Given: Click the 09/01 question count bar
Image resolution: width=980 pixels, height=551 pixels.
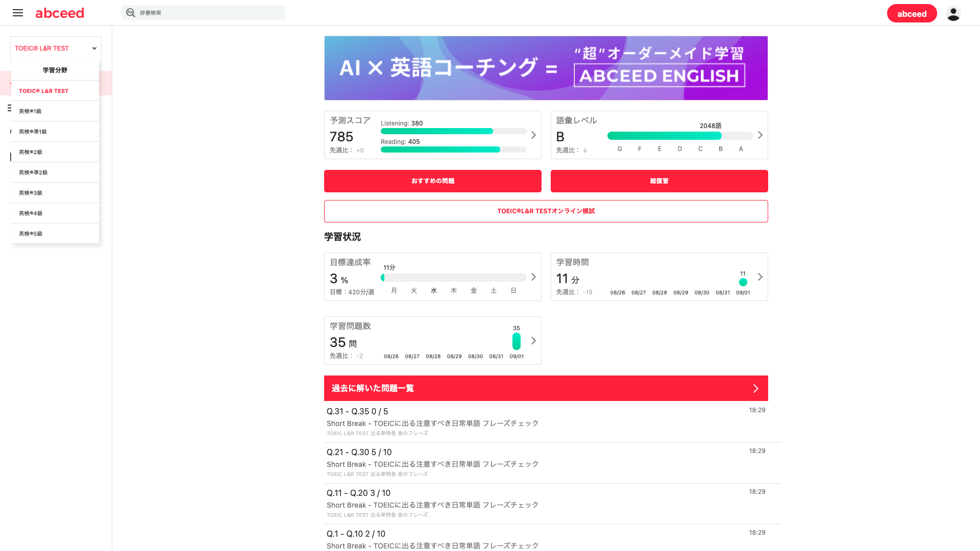Looking at the screenshot, I should pyautogui.click(x=517, y=341).
